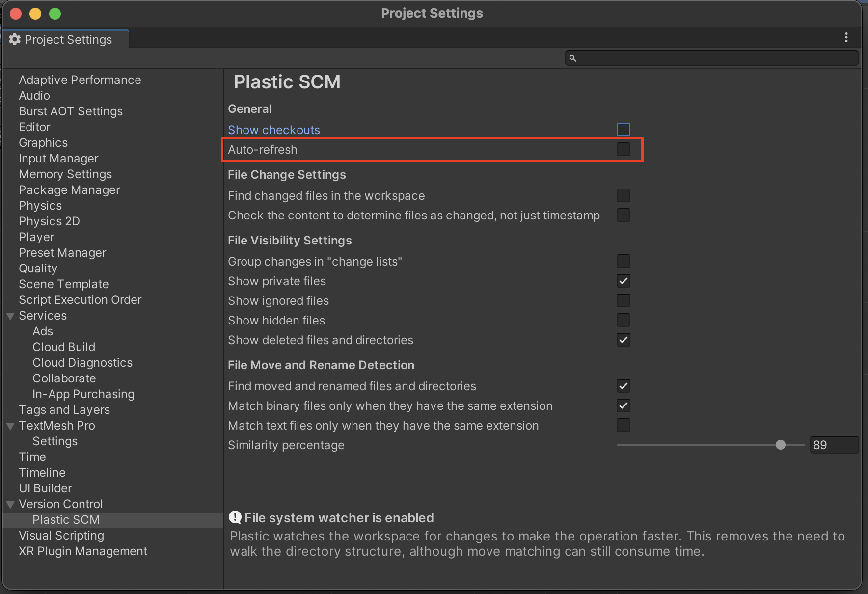The width and height of the screenshot is (868, 594).
Task: Collapse the Version Control disclosure triangle
Action: tap(10, 505)
